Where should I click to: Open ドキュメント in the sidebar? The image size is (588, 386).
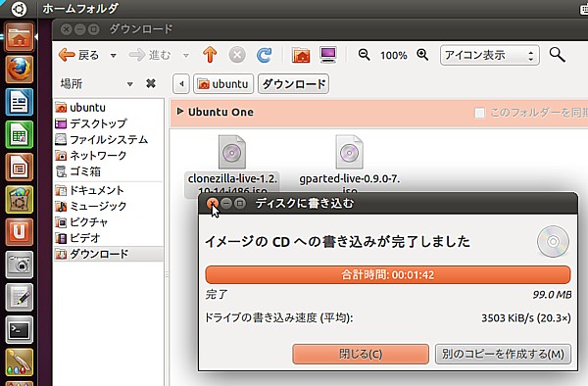tap(109, 190)
